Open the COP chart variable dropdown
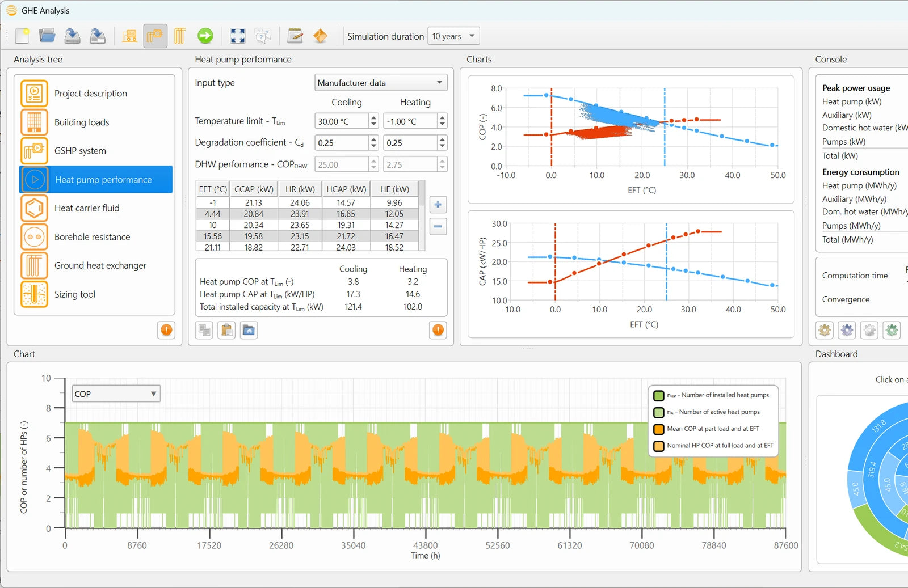This screenshot has height=588, width=908. click(x=116, y=394)
